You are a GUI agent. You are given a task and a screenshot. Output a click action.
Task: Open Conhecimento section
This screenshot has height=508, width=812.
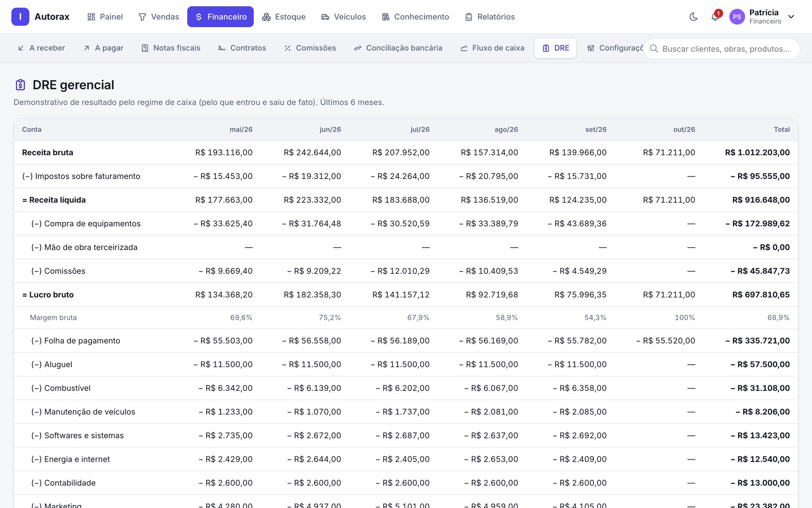pos(415,17)
